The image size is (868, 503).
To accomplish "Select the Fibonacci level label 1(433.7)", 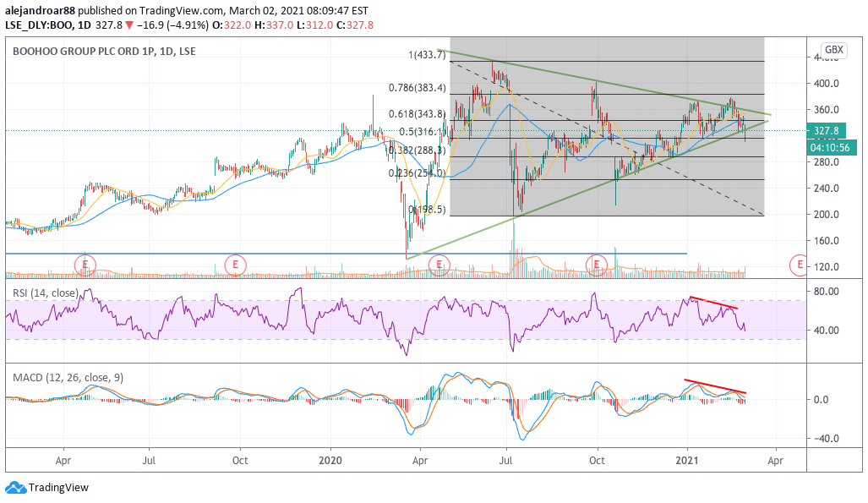I will 427,55.
